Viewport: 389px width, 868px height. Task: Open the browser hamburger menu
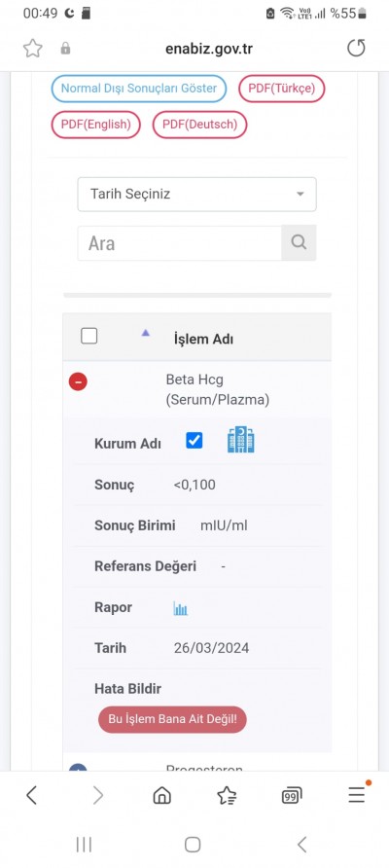click(x=356, y=795)
